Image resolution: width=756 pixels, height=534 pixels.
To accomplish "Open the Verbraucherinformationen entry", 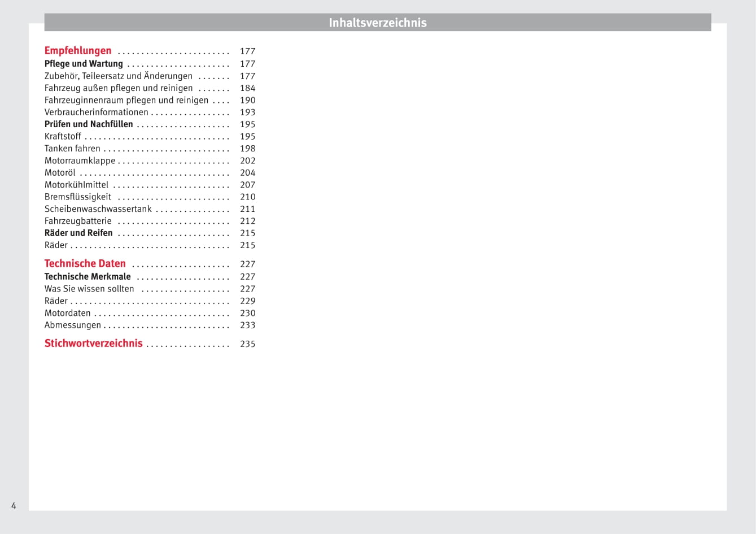I will pyautogui.click(x=96, y=112).
